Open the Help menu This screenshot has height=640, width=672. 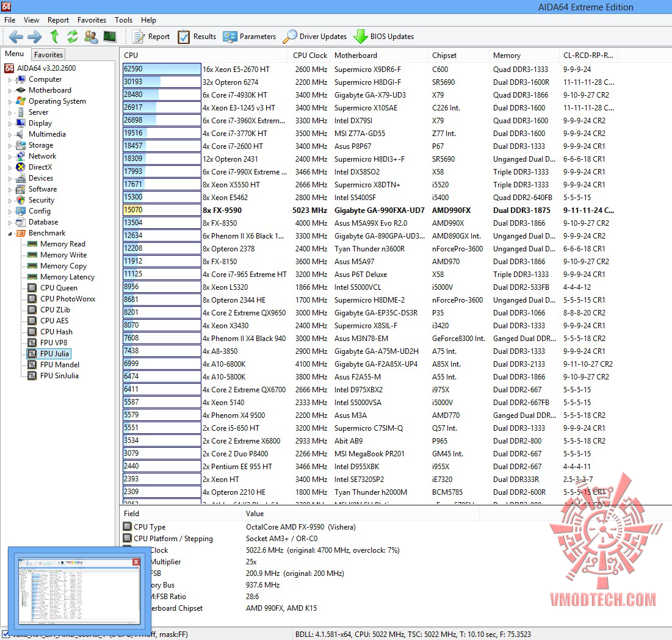pos(148,20)
